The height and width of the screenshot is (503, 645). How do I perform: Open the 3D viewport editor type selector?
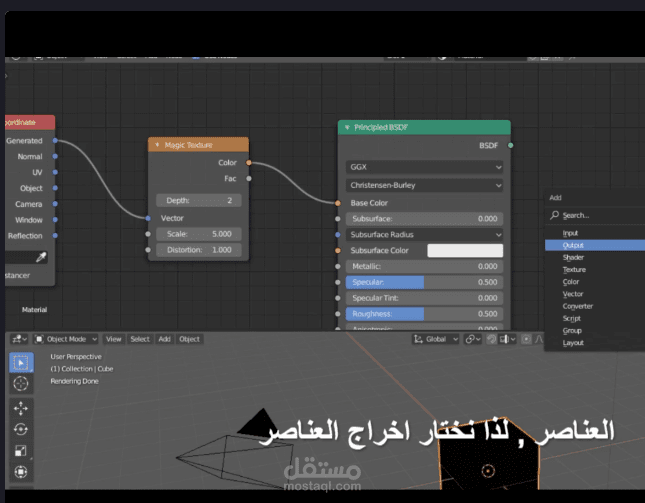click(19, 339)
